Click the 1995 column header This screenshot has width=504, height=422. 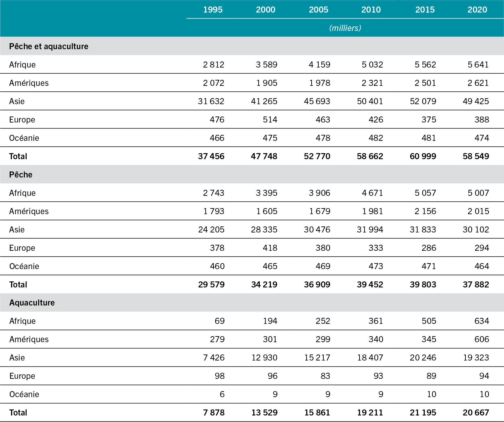click(x=213, y=10)
